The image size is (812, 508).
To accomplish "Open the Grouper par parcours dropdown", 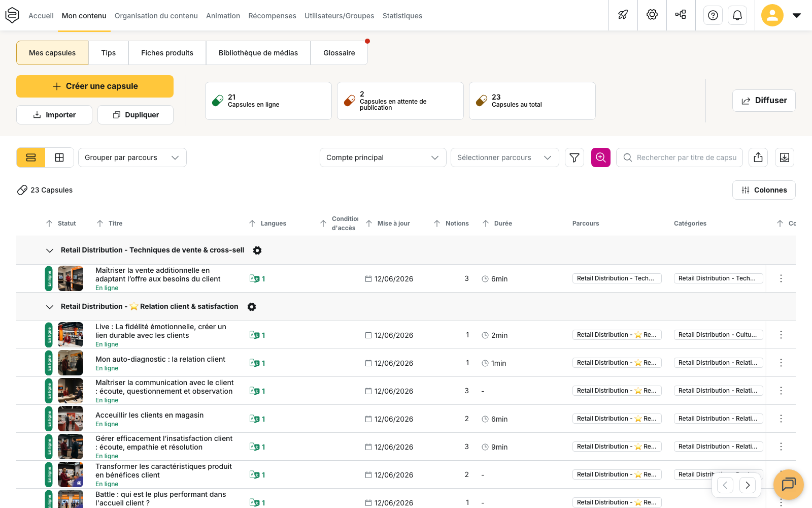I will click(x=132, y=157).
